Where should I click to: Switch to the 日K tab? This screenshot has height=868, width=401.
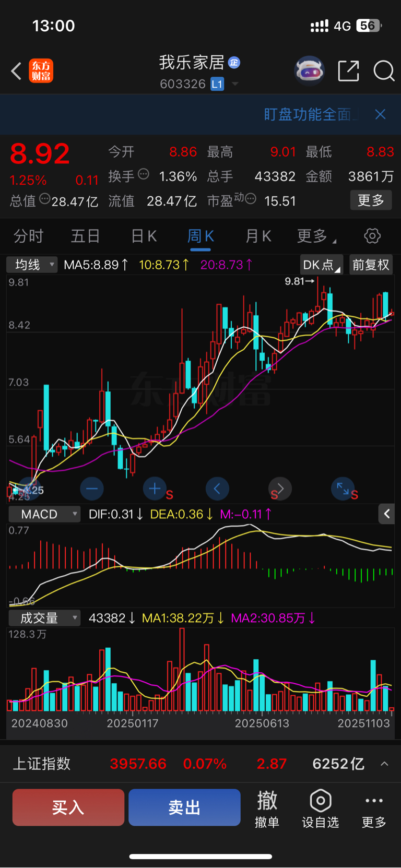(144, 236)
